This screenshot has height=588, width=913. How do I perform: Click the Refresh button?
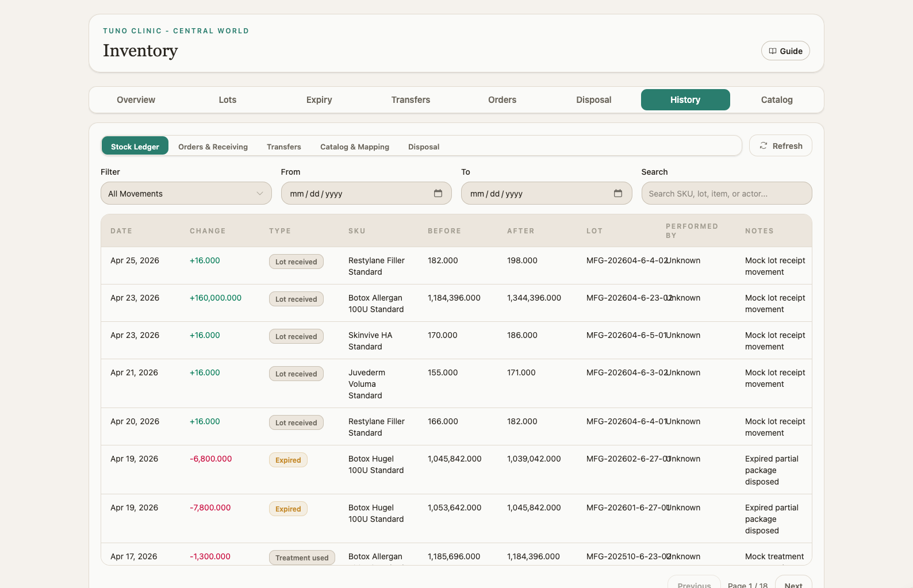781,146
